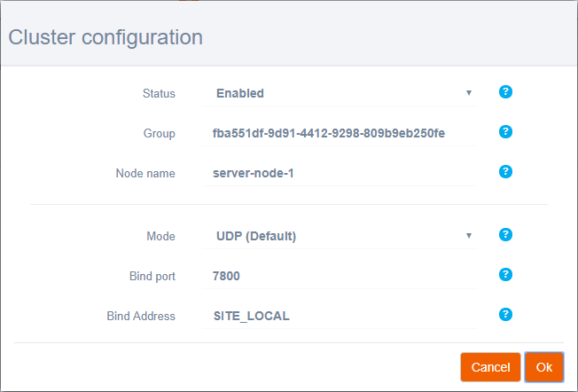Expand the Status dropdown arrow

[468, 93]
